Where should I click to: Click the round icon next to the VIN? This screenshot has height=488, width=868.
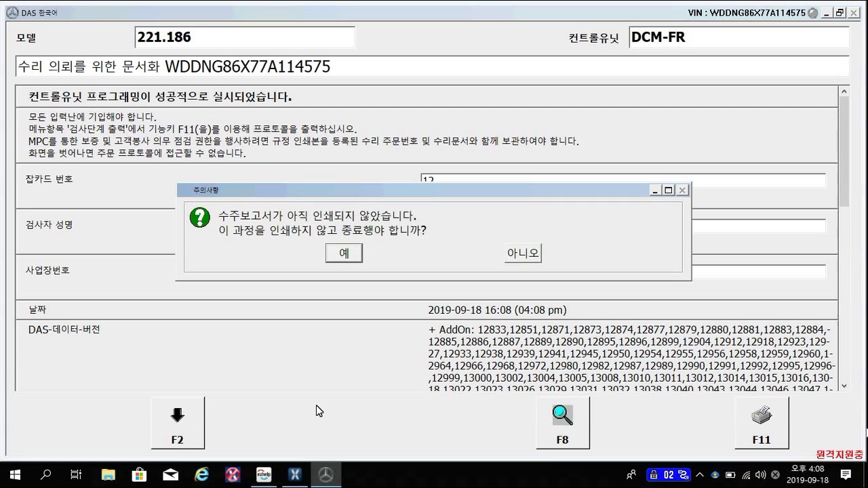click(813, 13)
